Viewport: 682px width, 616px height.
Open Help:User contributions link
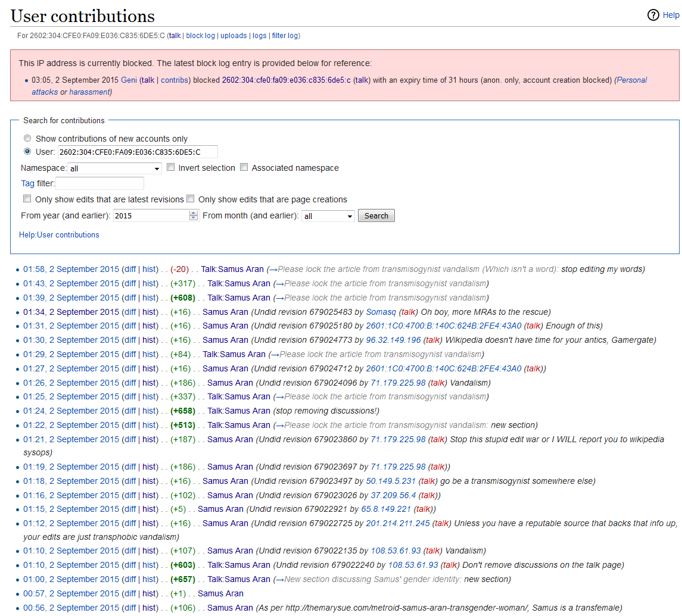[59, 234]
